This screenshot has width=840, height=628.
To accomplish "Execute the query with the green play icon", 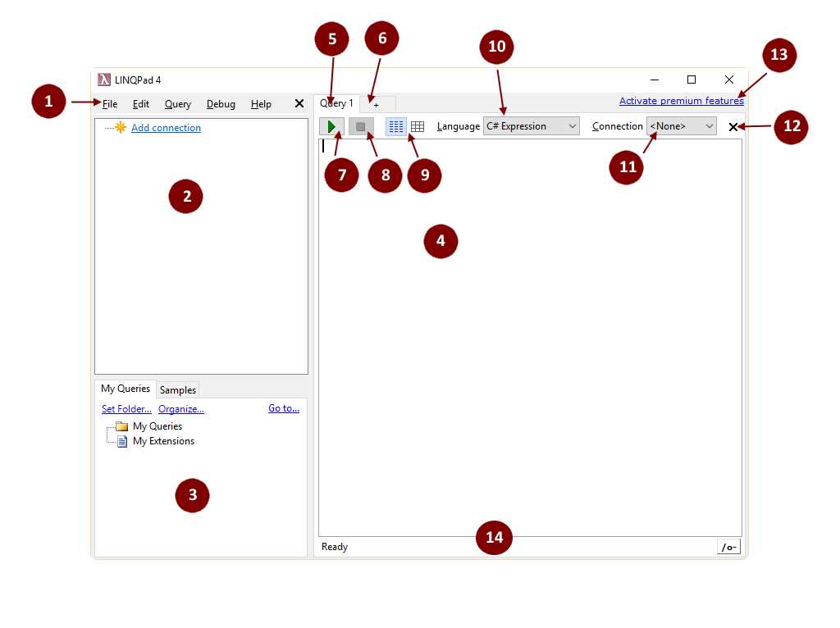I will click(x=331, y=125).
